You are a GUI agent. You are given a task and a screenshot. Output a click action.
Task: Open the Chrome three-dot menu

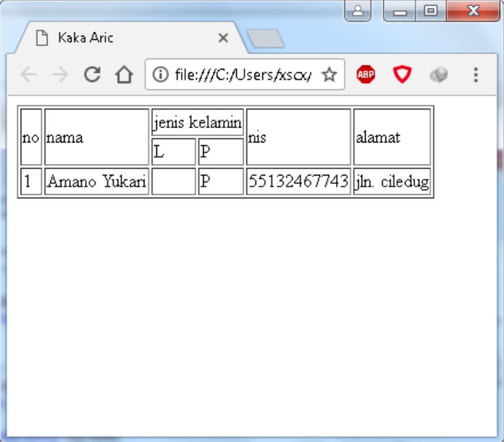pyautogui.click(x=476, y=74)
